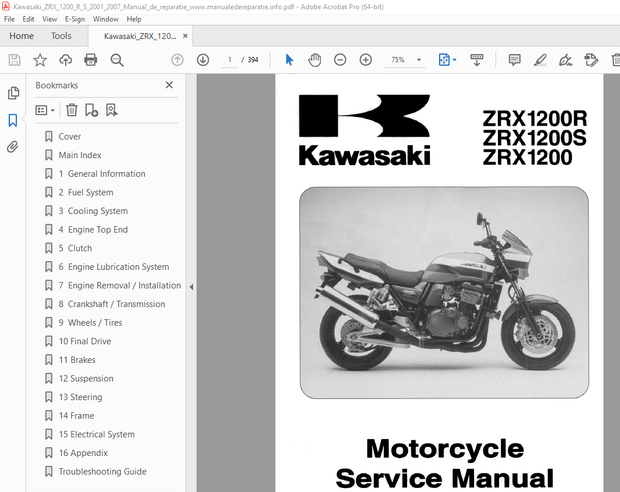Add the document to starred files
The height and width of the screenshot is (492, 620).
tap(40, 60)
